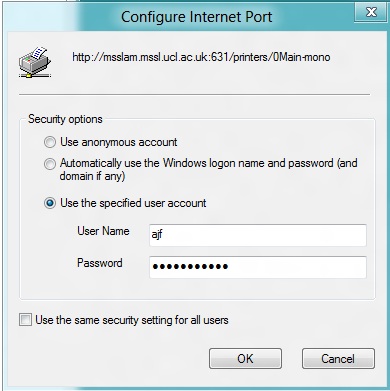Viewport: 390px width, 391px height.
Task: Click the 'Automatically use the Windows logon' label
Action: tap(209, 169)
